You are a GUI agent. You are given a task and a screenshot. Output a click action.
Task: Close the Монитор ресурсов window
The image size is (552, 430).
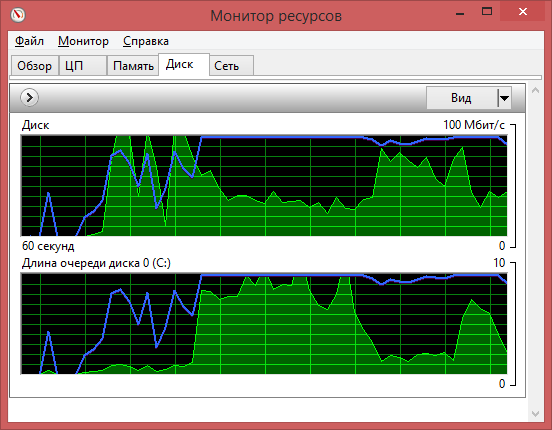(x=522, y=12)
